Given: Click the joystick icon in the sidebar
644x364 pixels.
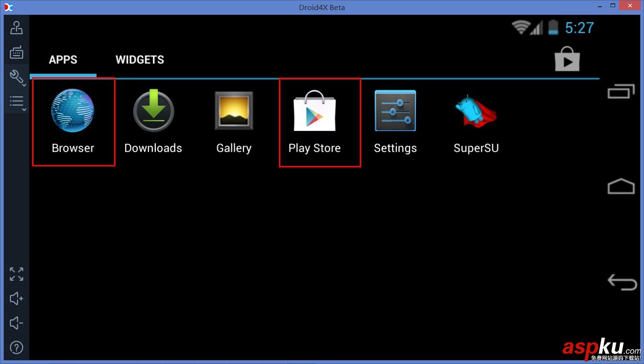Looking at the screenshot, I should pos(16,28).
